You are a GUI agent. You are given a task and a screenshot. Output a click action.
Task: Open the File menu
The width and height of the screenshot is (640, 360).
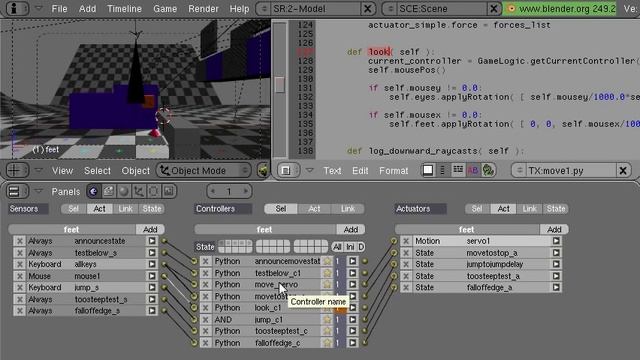click(59, 9)
